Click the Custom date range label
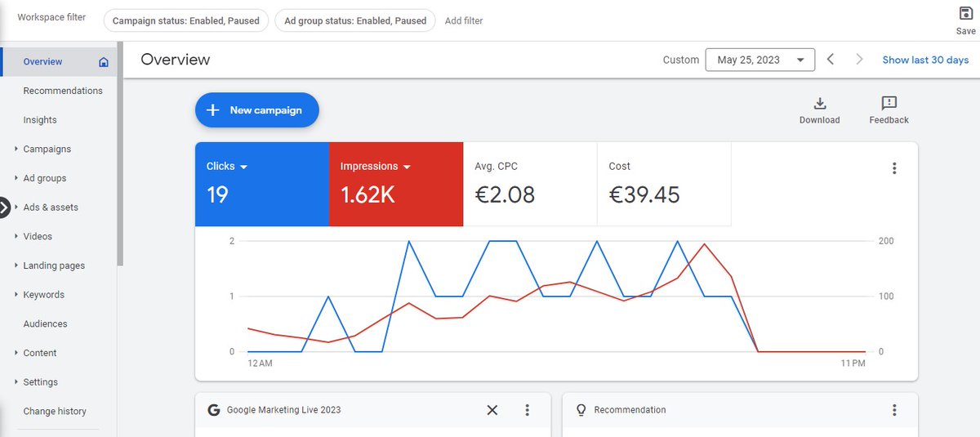Viewport: 980px width, 437px height. 680,60
